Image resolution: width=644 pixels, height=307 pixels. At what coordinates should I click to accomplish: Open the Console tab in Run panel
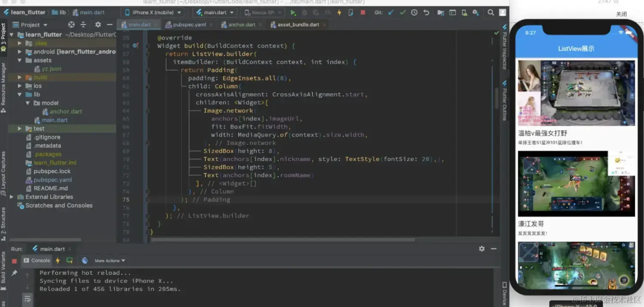pyautogui.click(x=37, y=261)
